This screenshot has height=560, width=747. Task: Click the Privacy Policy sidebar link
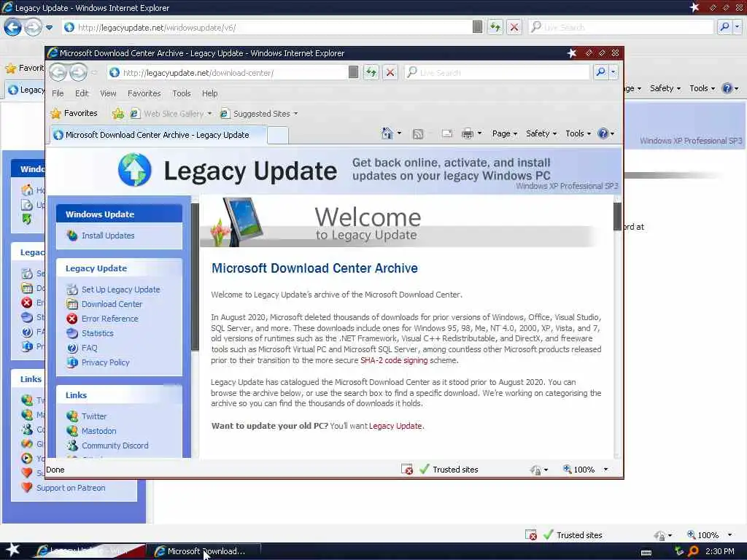(x=105, y=362)
